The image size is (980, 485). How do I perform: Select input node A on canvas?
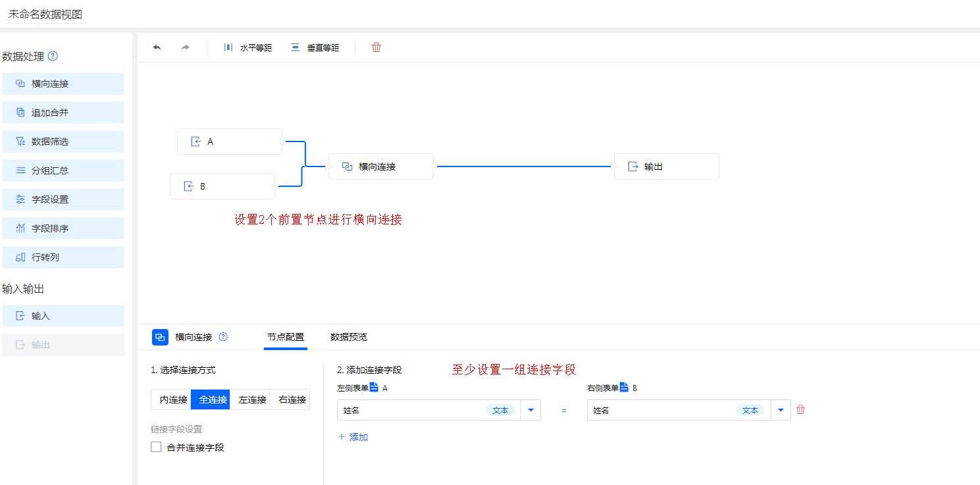229,141
